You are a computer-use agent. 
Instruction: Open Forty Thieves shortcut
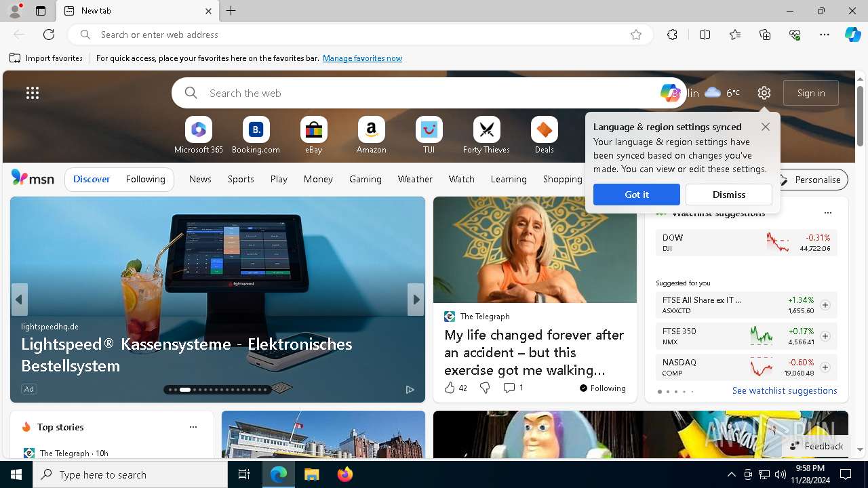486,135
